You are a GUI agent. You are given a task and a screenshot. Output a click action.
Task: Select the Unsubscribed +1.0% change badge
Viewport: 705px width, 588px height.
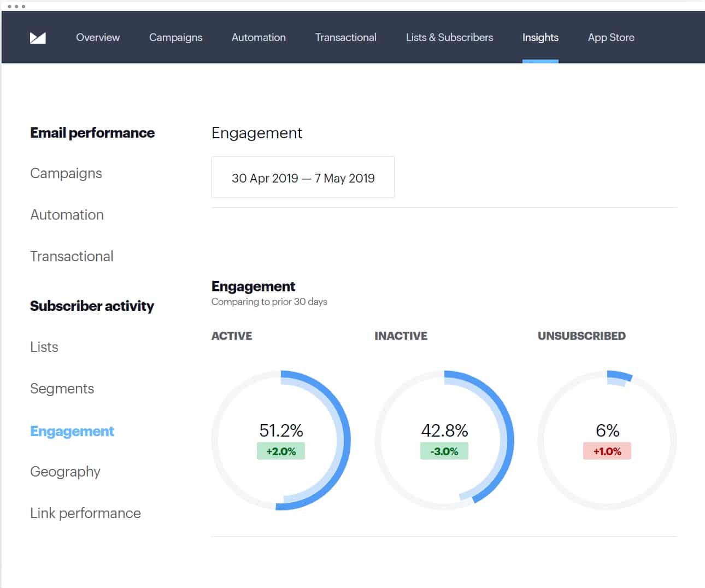pyautogui.click(x=607, y=451)
